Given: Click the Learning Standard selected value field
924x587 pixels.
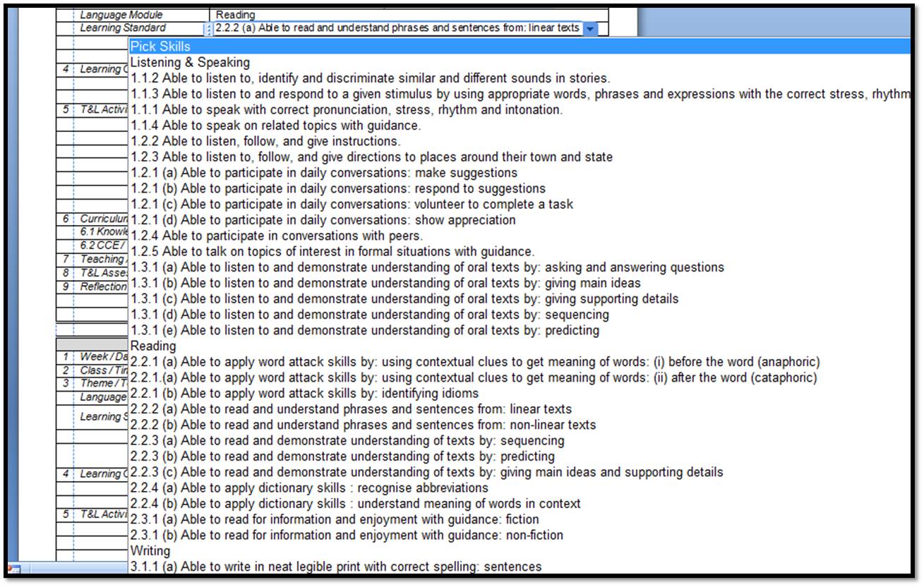Looking at the screenshot, I should pyautogui.click(x=397, y=29).
